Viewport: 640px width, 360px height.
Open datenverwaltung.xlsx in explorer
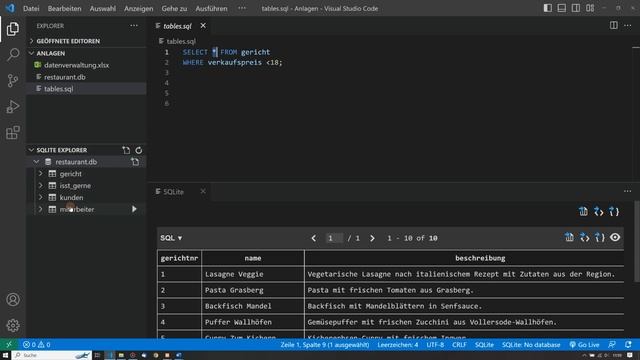tap(76, 65)
